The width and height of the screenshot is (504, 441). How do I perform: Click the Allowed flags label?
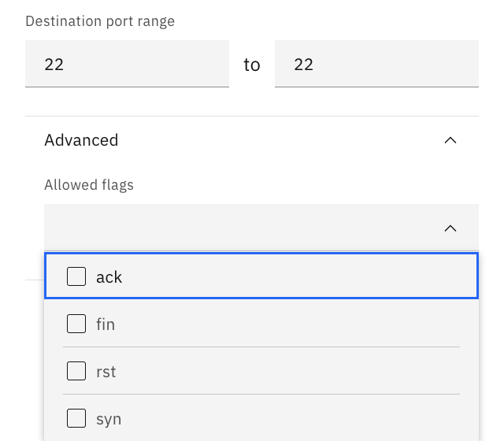pos(89,185)
